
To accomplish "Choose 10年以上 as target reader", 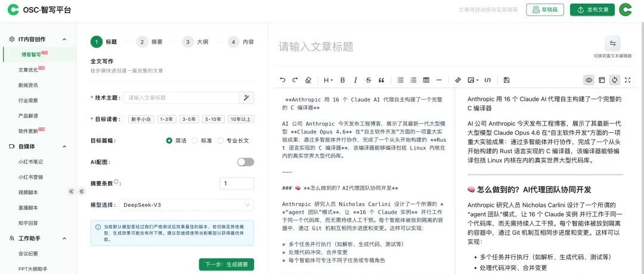I will pos(241,119).
